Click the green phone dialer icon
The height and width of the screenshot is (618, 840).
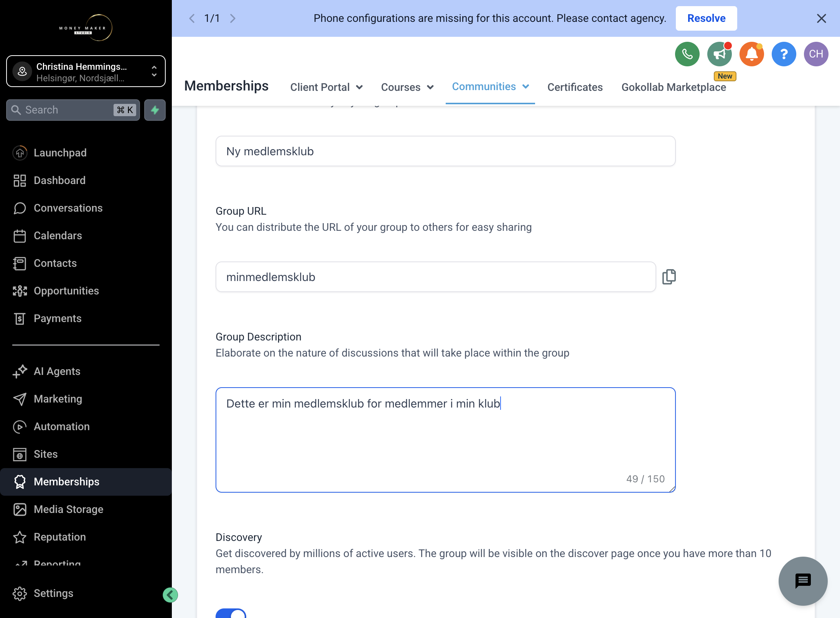[687, 54]
